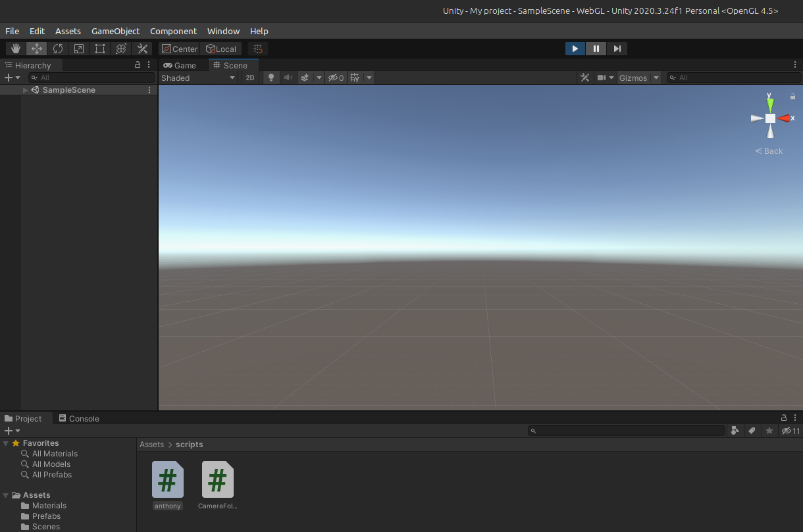Click the Play button
The image size is (803, 532).
coord(575,49)
